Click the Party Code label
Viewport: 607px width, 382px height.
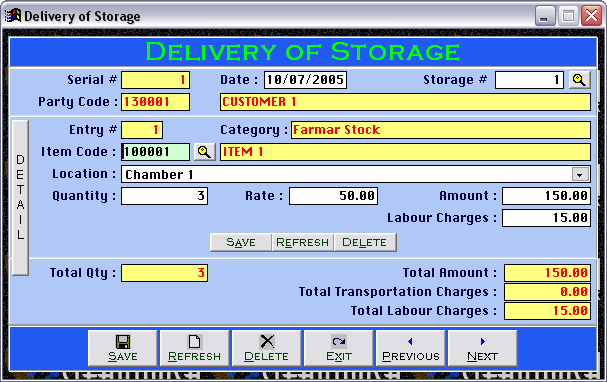point(78,102)
